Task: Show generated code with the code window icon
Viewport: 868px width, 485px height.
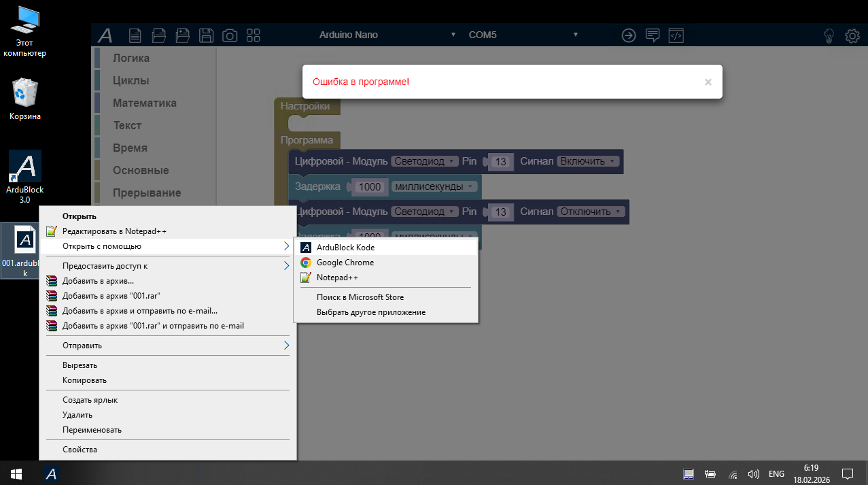Action: point(676,35)
